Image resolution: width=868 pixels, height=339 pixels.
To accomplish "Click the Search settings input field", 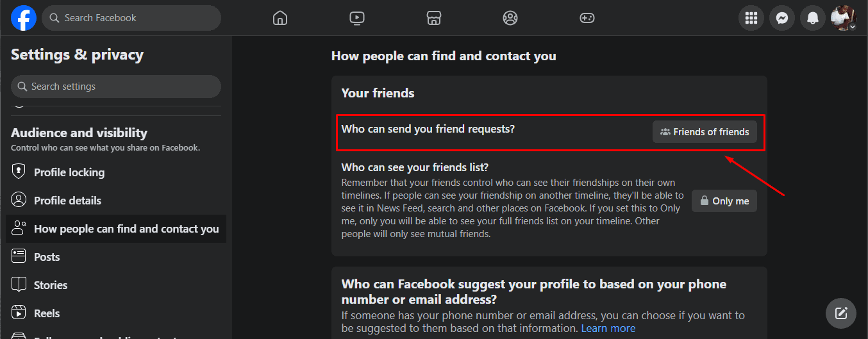I will pos(115,87).
